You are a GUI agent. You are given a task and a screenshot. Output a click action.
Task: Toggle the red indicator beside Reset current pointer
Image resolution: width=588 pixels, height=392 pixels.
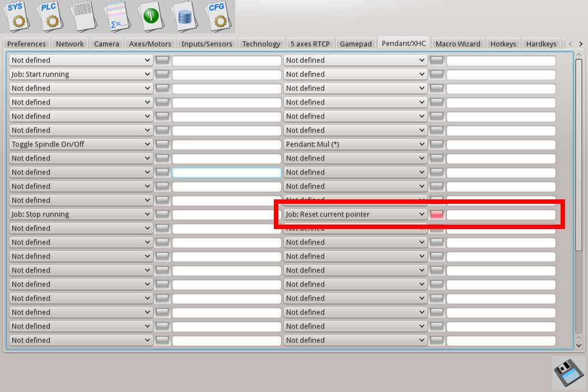[437, 214]
